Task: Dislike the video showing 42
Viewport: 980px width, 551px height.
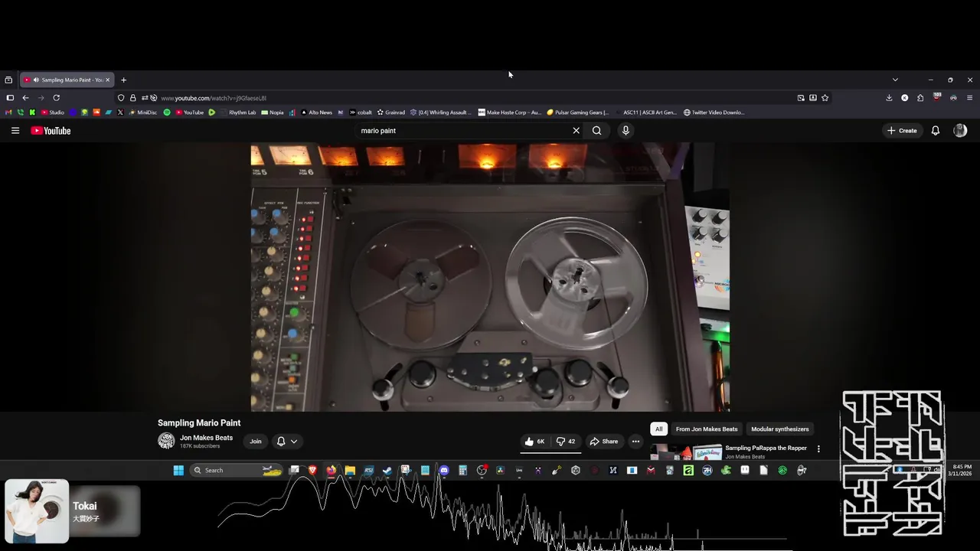Action: 566,442
